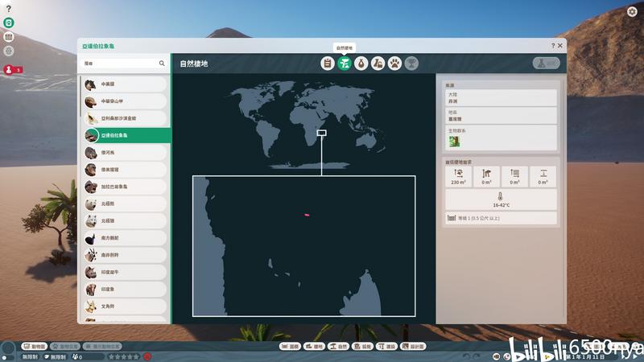Image resolution: width=644 pixels, height=362 pixels.
Task: Select 北極熊 in the animal list
Action: 126,204
